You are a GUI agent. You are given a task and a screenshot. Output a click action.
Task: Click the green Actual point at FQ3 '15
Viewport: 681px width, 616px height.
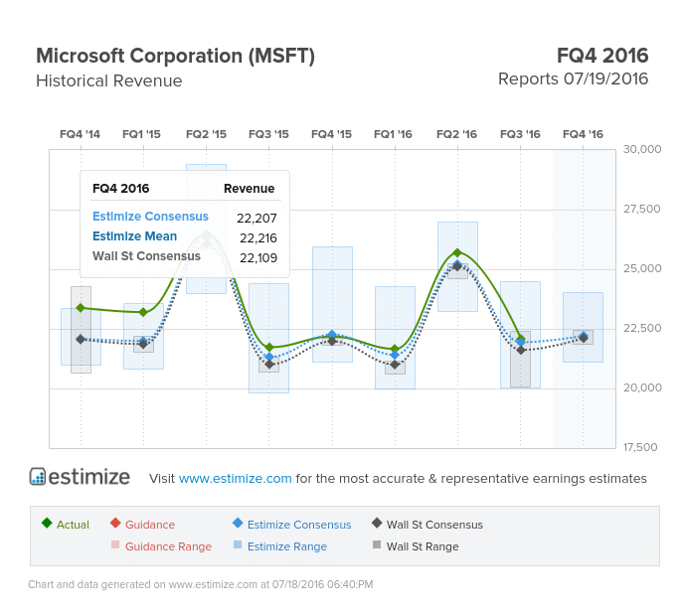(x=269, y=348)
